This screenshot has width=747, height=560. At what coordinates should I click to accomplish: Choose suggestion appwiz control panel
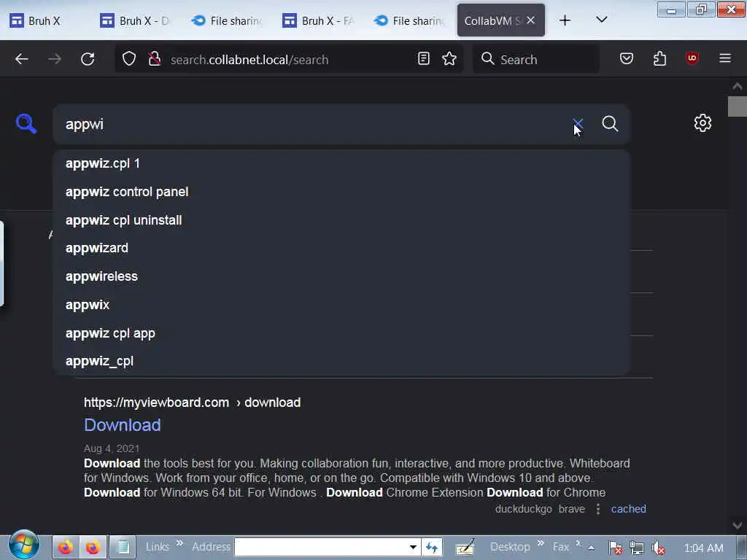(341, 192)
